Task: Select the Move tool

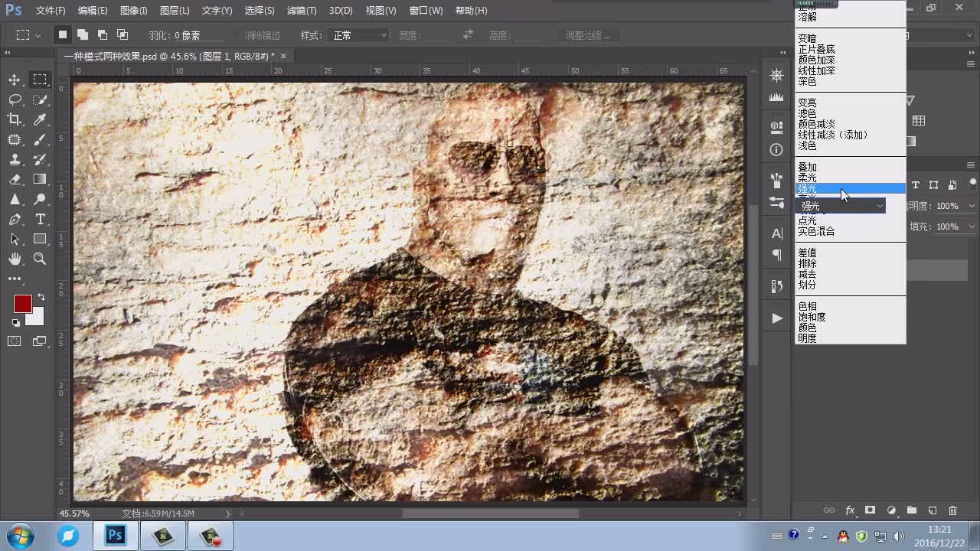Action: (x=15, y=80)
